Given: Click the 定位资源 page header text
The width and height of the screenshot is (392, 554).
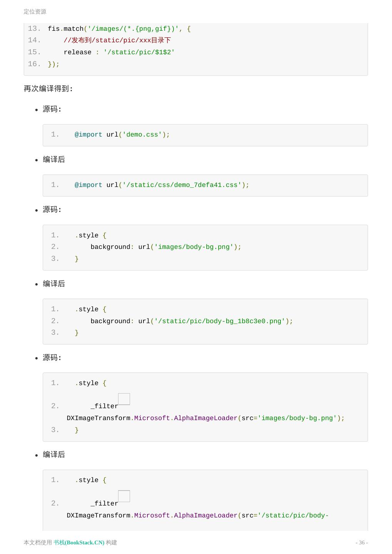Looking at the screenshot, I should (x=35, y=12).
